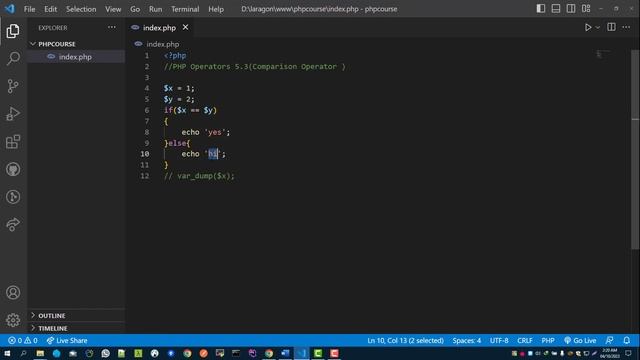Open Explorer Views and More Actions ellipsis
640x360 pixels.
[111, 27]
